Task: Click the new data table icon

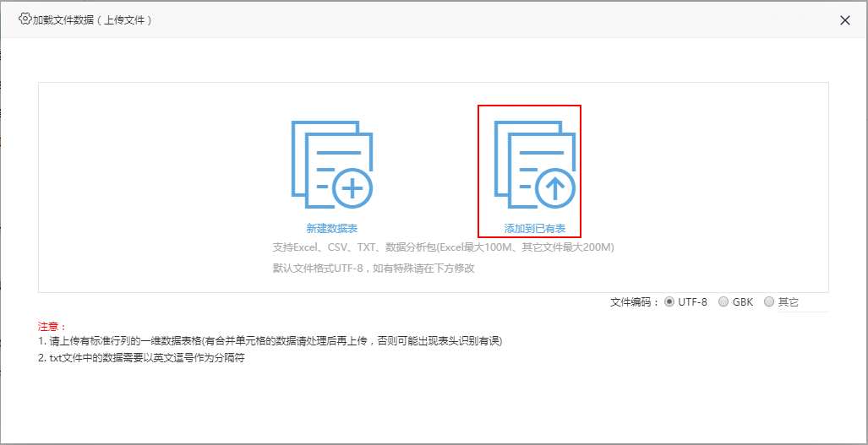Action: (x=332, y=166)
